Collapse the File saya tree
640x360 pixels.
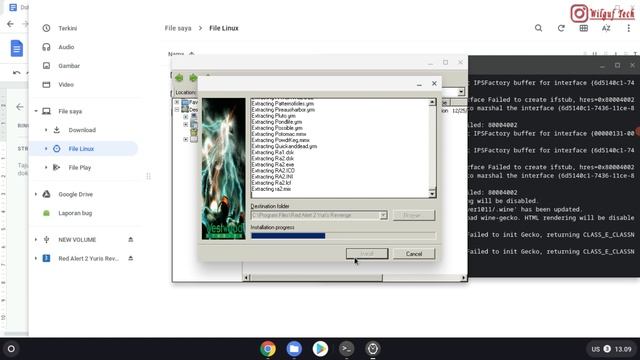(x=36, y=111)
